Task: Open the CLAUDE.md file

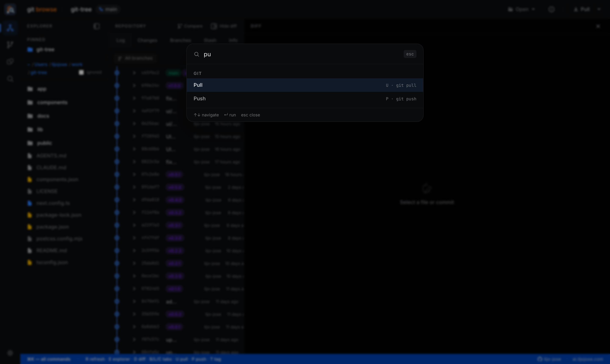Action: click(x=47, y=168)
